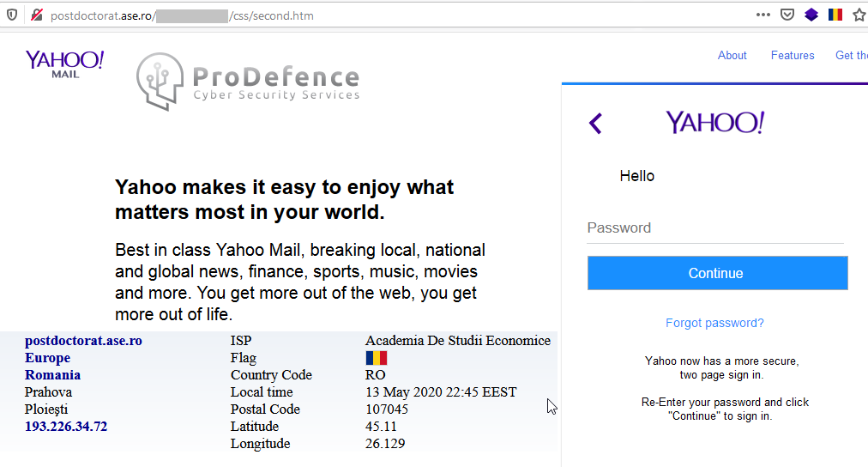Click the postdoctorat.ase.ro link in table
The height and width of the screenshot is (467, 868).
83,341
